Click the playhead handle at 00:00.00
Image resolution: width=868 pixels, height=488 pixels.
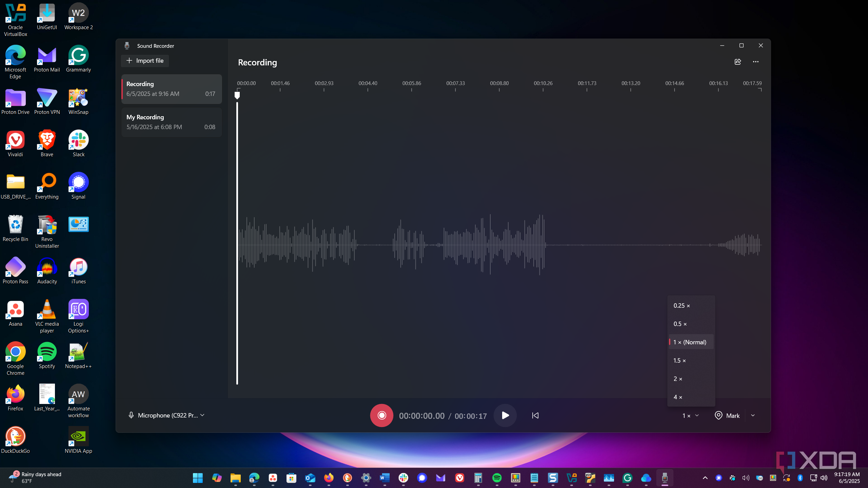(x=237, y=96)
